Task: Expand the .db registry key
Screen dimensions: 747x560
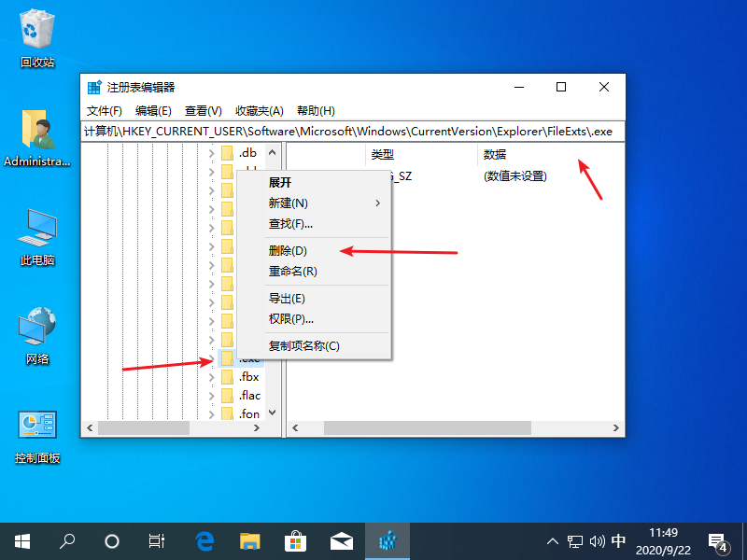Action: (x=212, y=153)
